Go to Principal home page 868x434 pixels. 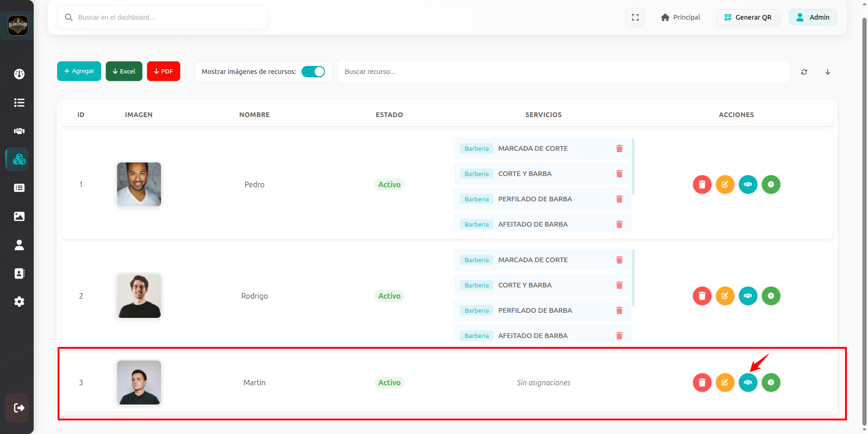click(680, 17)
